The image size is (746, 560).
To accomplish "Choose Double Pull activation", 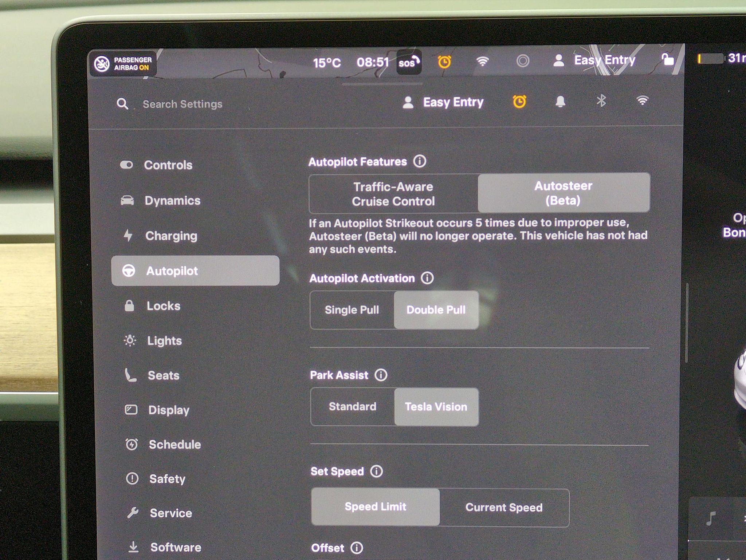I will pyautogui.click(x=436, y=310).
